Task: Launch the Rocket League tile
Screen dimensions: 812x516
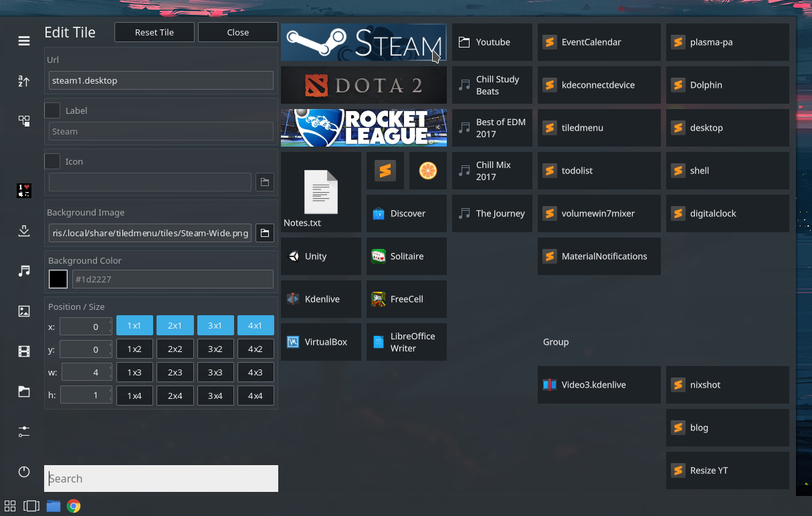Action: pos(364,128)
